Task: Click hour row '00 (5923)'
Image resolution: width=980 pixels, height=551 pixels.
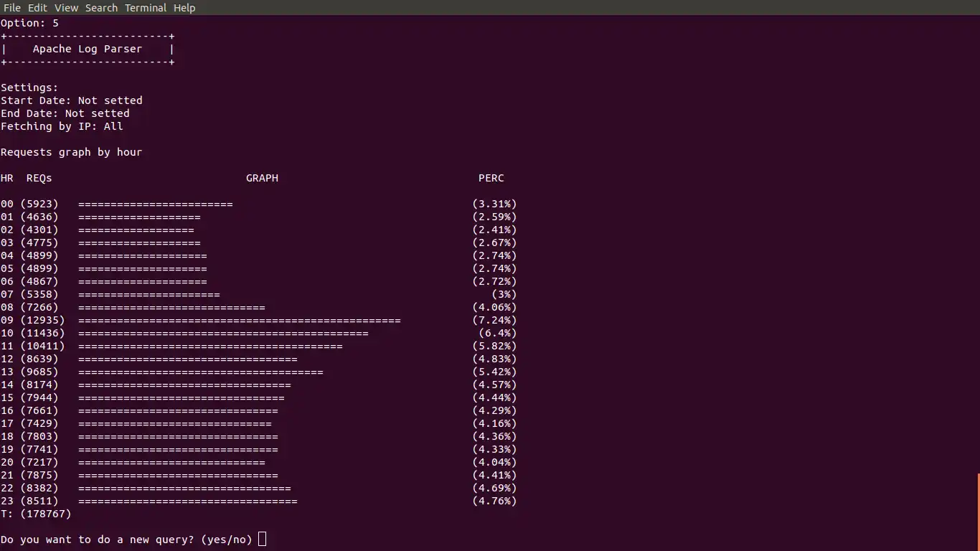Action: pyautogui.click(x=259, y=204)
